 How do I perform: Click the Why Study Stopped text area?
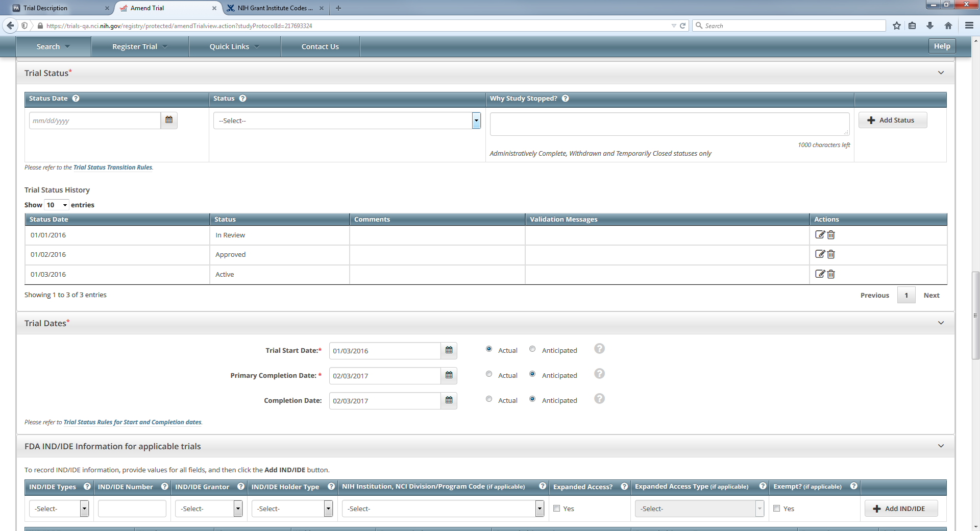click(x=669, y=124)
